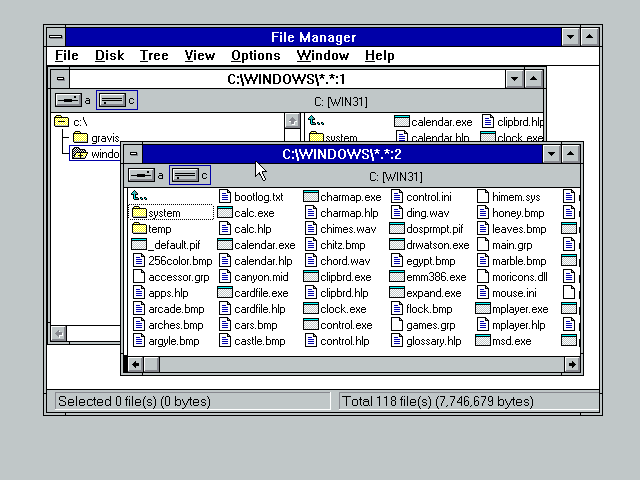Screen dimensions: 640x480
Task: Select chimes.wav file
Action: 341,229
